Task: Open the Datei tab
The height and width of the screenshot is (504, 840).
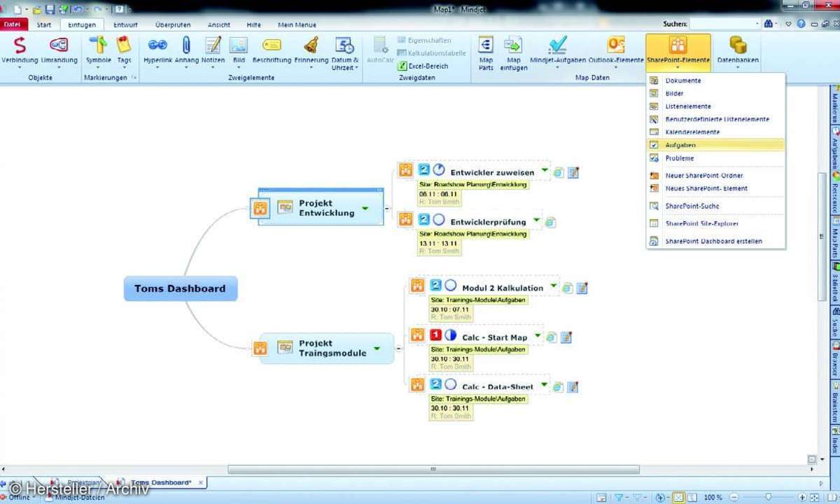Action: pos(12,24)
